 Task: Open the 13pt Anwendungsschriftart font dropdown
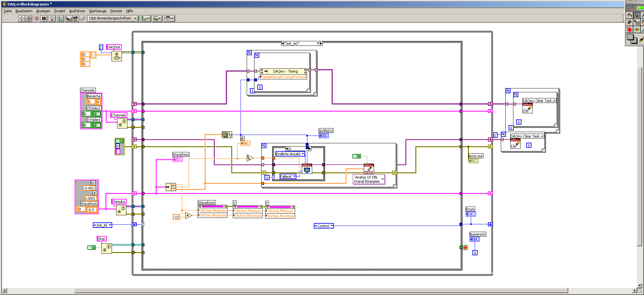click(x=113, y=18)
